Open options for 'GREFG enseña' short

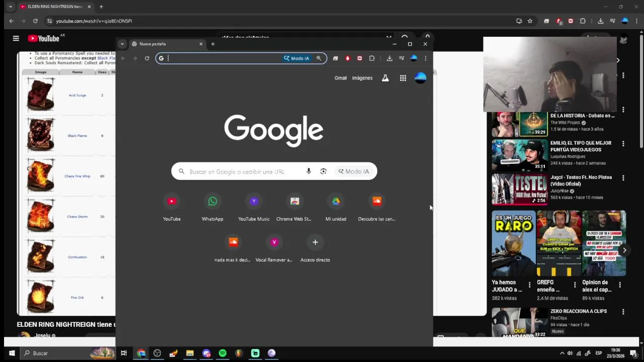point(575,285)
